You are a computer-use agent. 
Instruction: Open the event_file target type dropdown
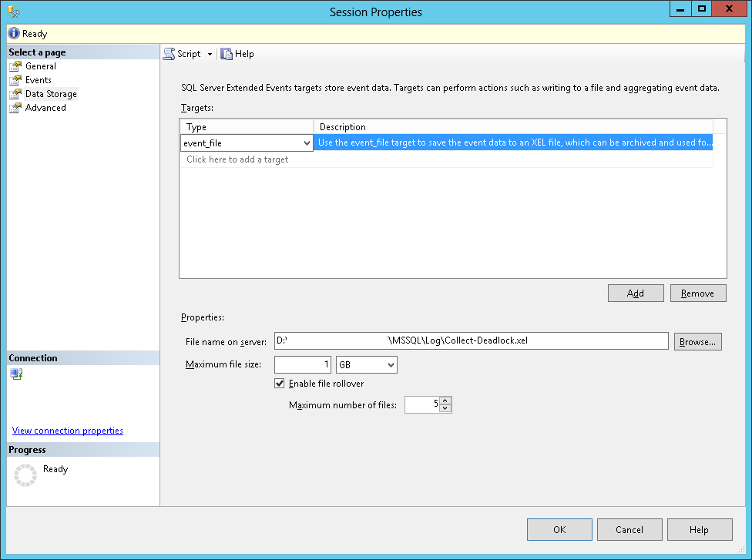coord(307,143)
